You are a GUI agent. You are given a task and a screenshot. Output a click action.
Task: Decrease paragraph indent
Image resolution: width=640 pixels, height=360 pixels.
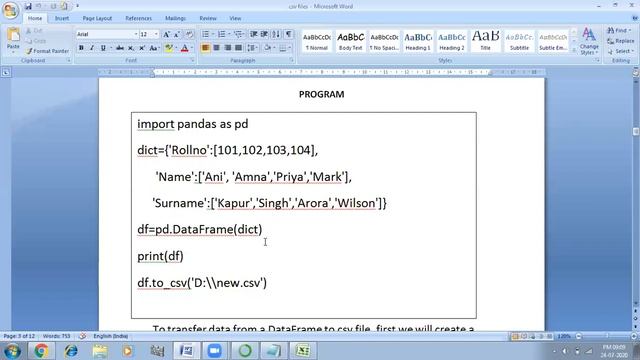[x=253, y=34]
